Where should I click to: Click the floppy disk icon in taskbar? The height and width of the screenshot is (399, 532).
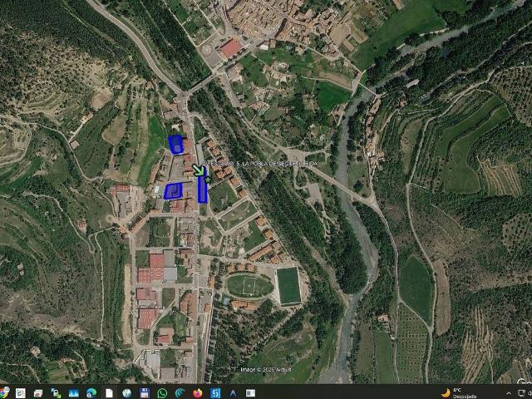coord(145,393)
